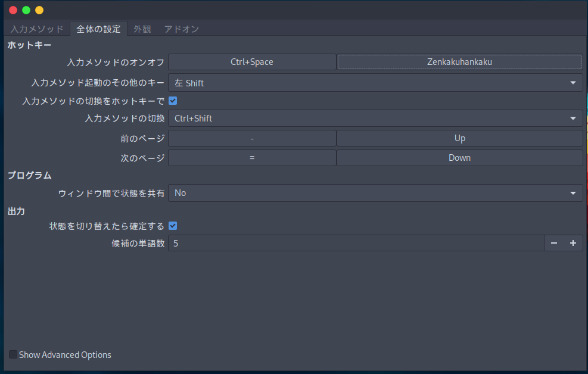This screenshot has width=588, height=374.
Task: Expand the ウィンドウ間で状態を共有 dropdown
Action: tap(375, 193)
